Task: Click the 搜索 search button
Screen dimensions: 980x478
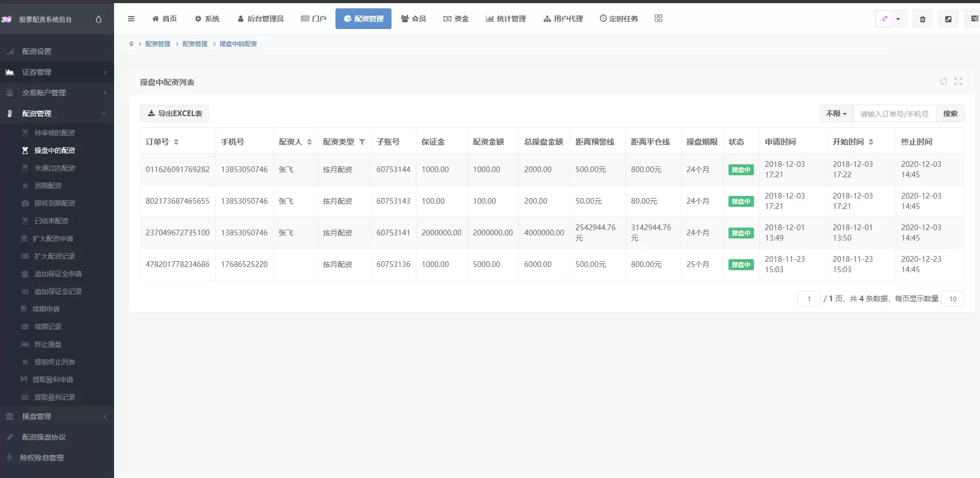Action: 950,114
